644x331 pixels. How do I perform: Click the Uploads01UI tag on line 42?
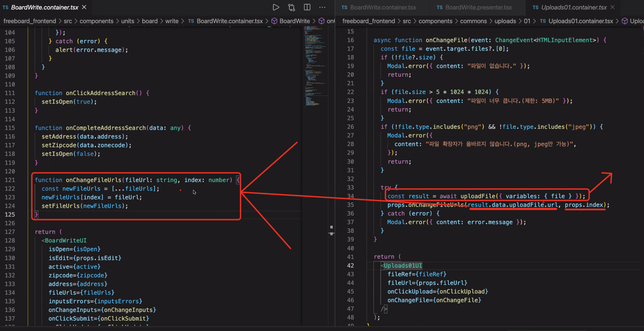(403, 266)
